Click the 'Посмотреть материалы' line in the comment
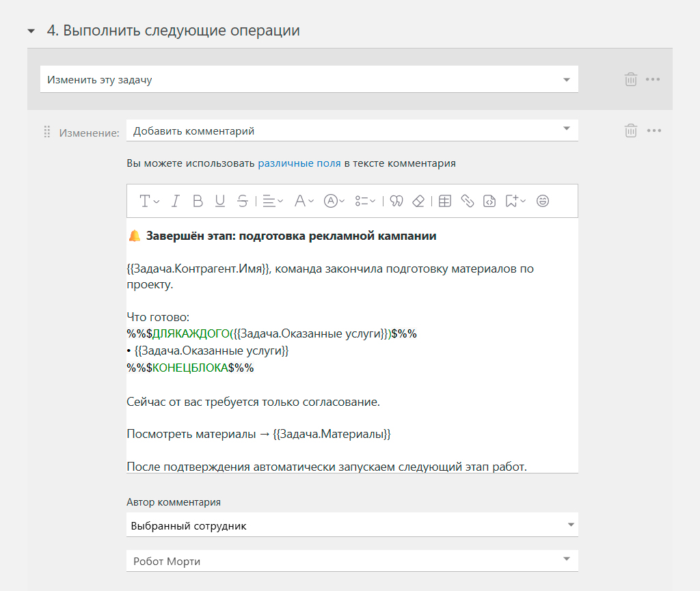 (258, 434)
